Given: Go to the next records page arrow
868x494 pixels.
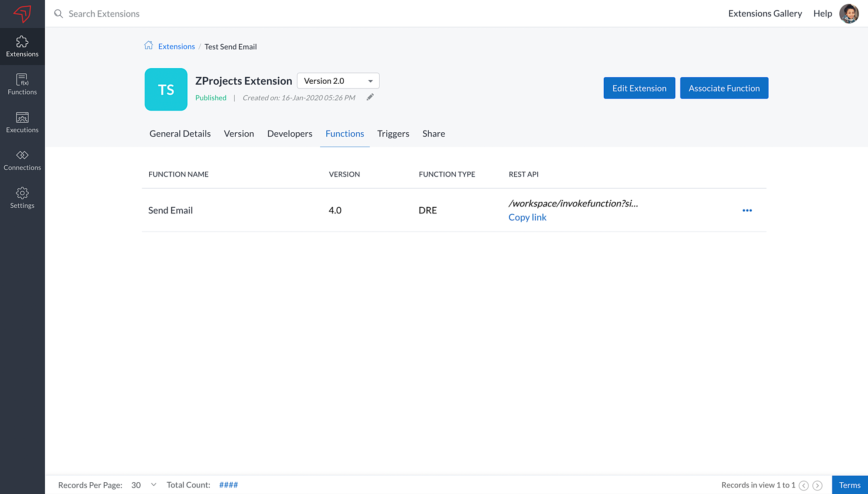Looking at the screenshot, I should tap(817, 485).
